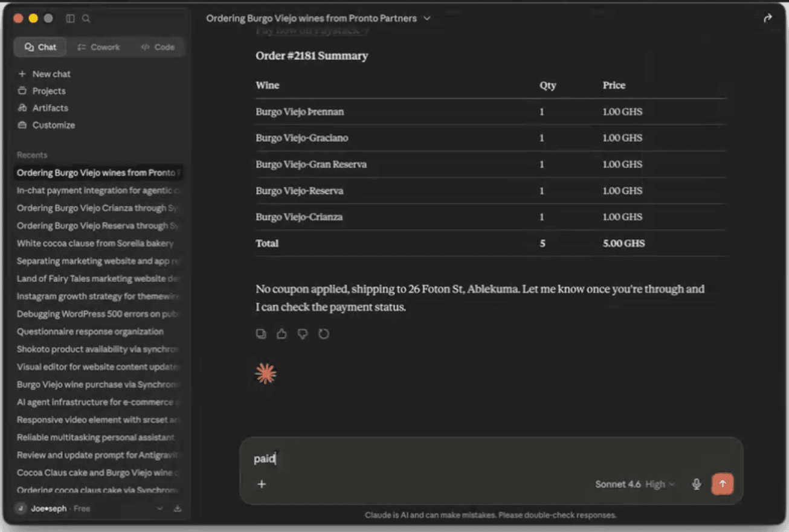The width and height of the screenshot is (789, 532).
Task: Click the 'Price' column header
Action: (x=614, y=85)
